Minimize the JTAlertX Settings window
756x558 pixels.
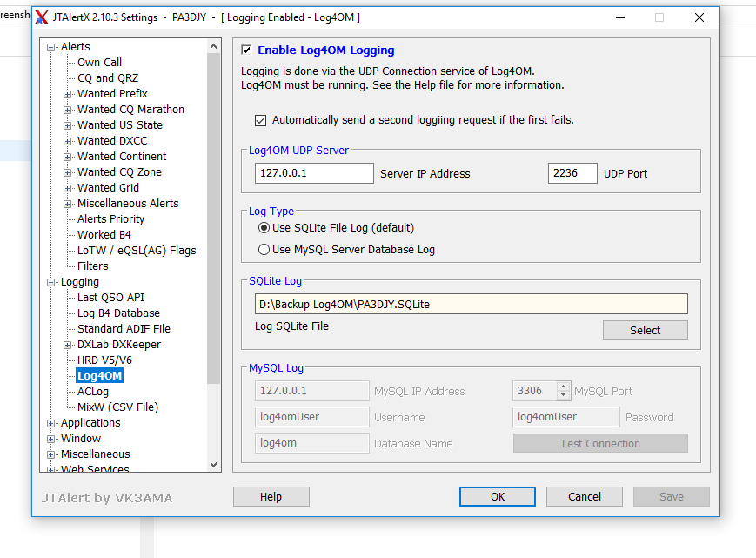click(x=620, y=17)
